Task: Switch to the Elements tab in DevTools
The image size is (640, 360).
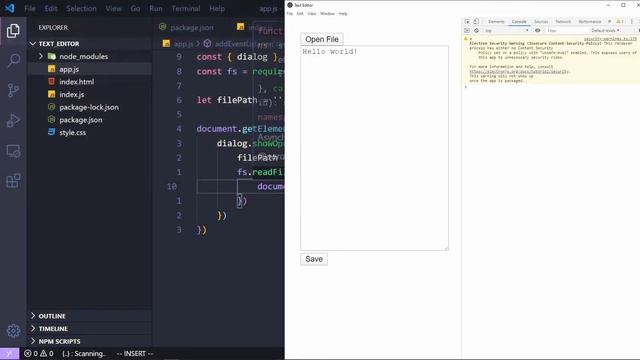Action: [x=496, y=21]
